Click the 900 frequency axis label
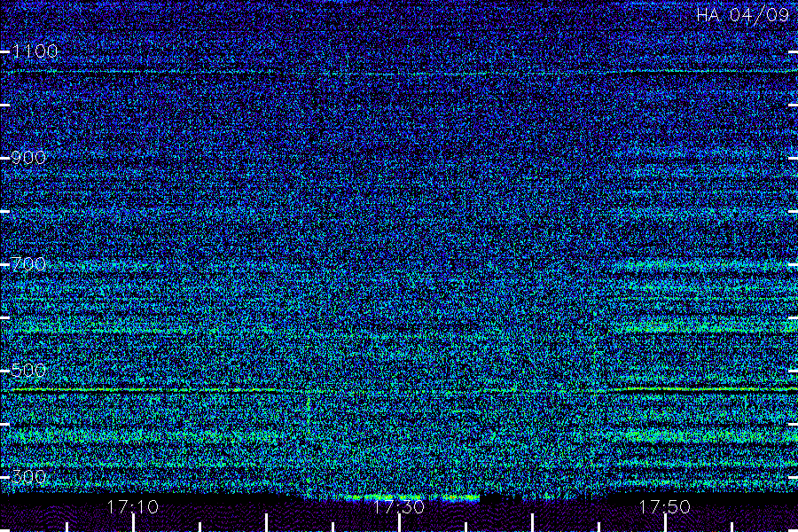The height and width of the screenshot is (532, 798). pos(28,157)
